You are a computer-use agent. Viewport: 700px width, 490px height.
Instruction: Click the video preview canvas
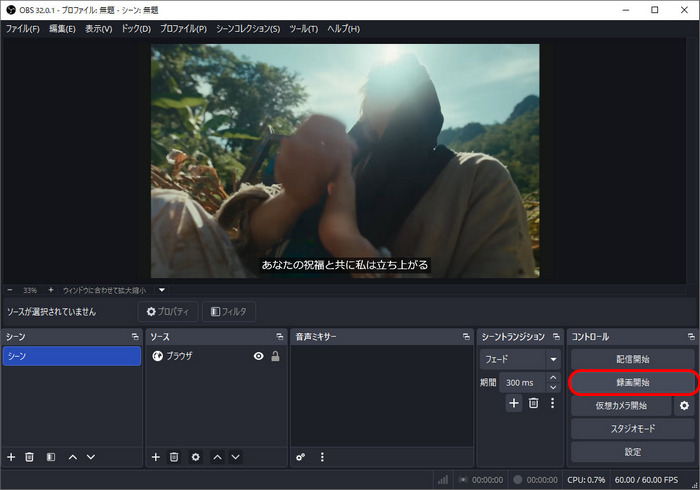pyautogui.click(x=345, y=161)
